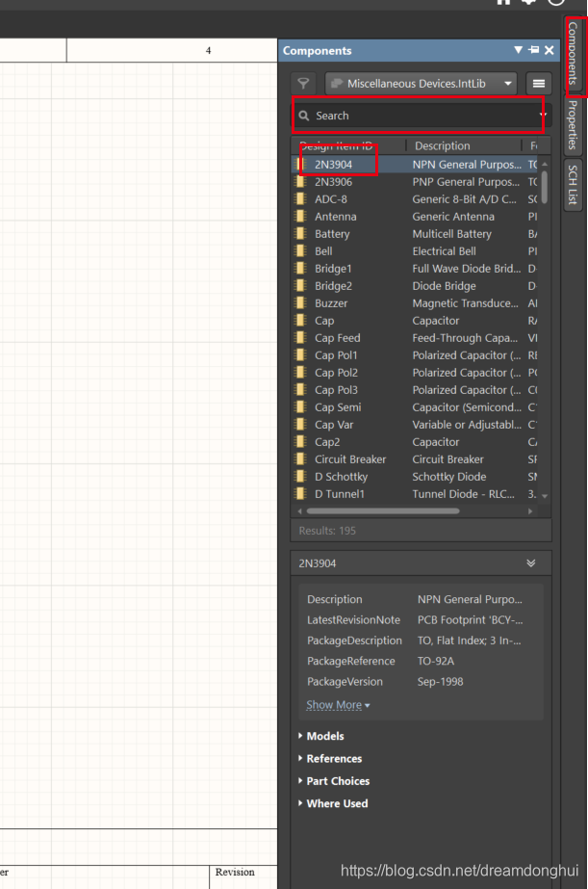Screen dimensions: 588x889
Task: Select the 2N3904 component row
Action: pyautogui.click(x=415, y=165)
